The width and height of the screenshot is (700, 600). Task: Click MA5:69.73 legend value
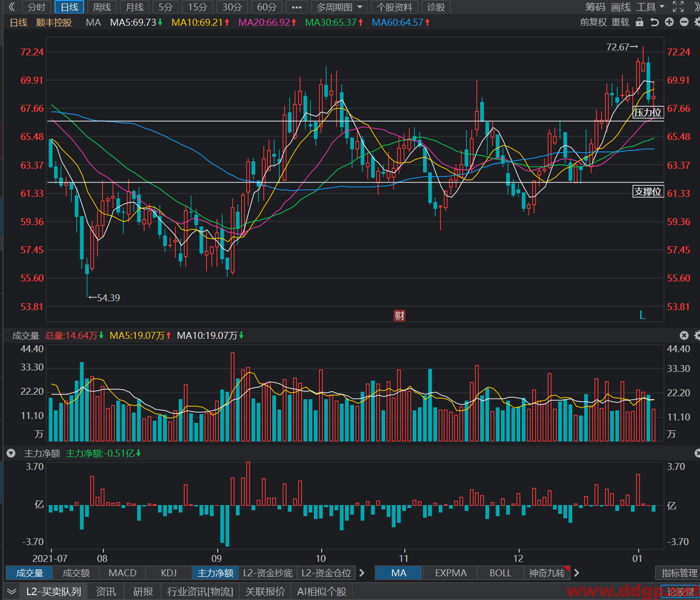pyautogui.click(x=133, y=22)
